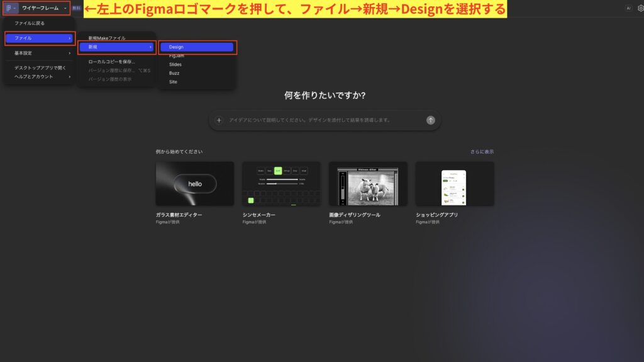Open the ワイヤーフレーム file name dropdown
Screen dimensions: 644x362
[x=44, y=8]
